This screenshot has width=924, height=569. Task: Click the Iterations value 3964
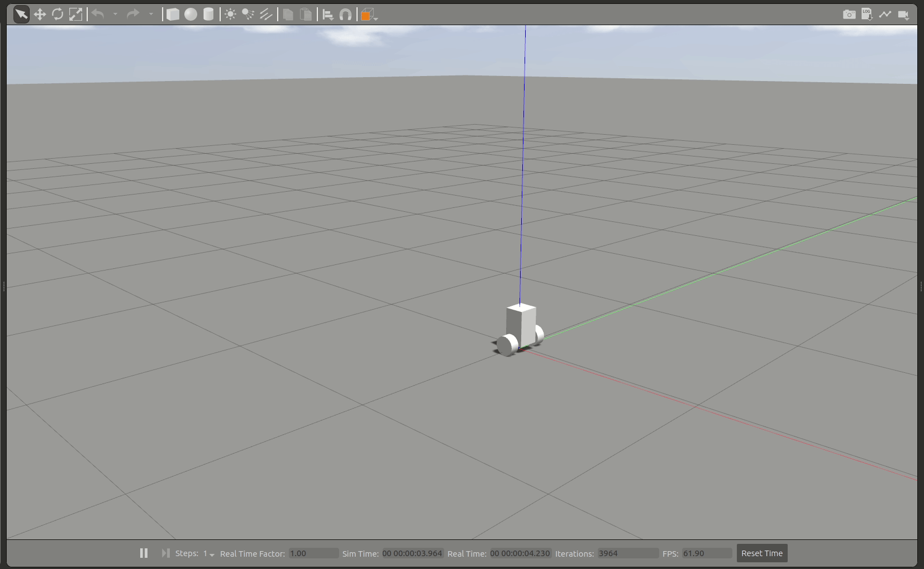click(628, 553)
